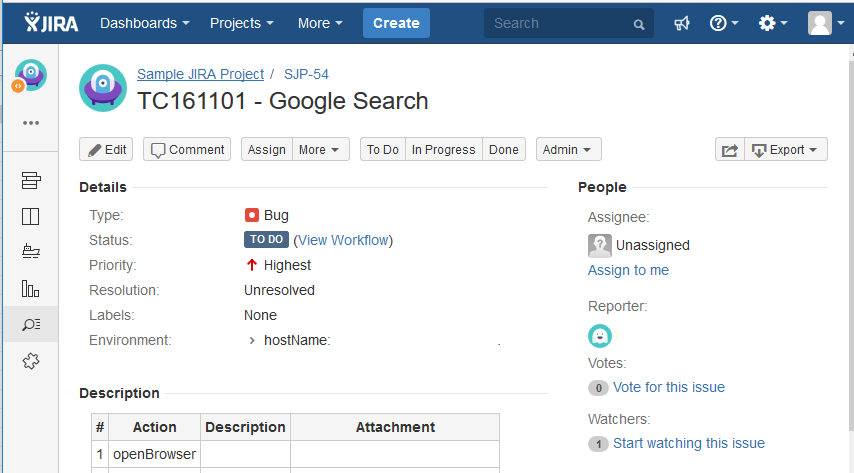Screen dimensions: 854x473
Task: Click the share issue icon button
Action: coord(730,149)
